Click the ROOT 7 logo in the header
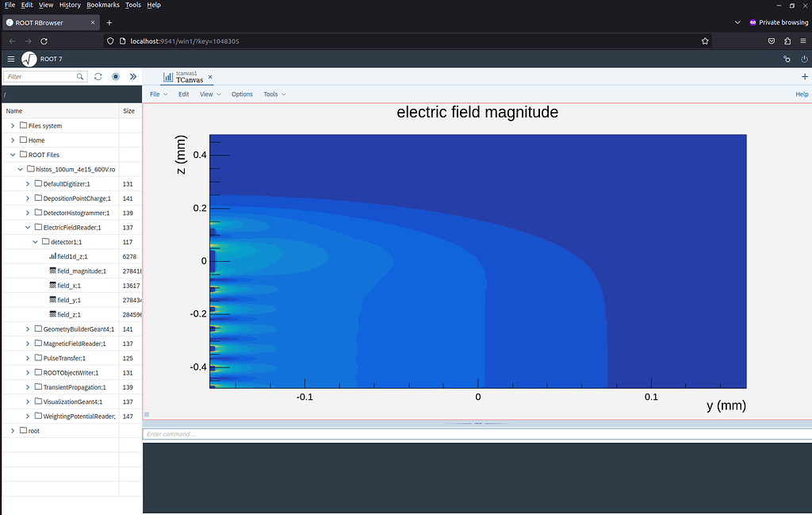This screenshot has height=515, width=812. pyautogui.click(x=29, y=58)
